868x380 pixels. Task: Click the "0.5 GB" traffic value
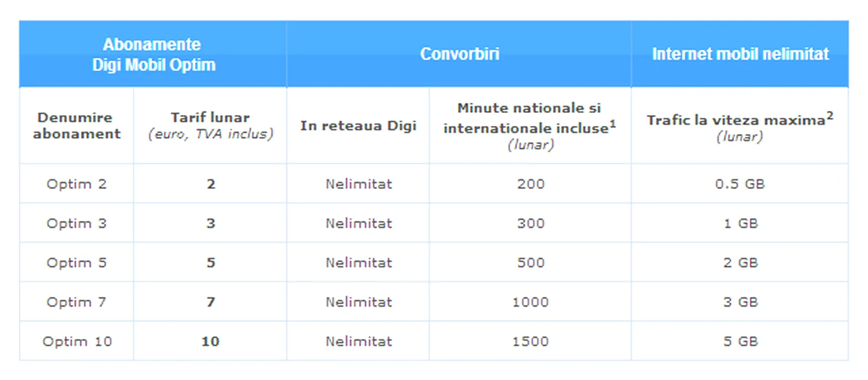pyautogui.click(x=739, y=184)
